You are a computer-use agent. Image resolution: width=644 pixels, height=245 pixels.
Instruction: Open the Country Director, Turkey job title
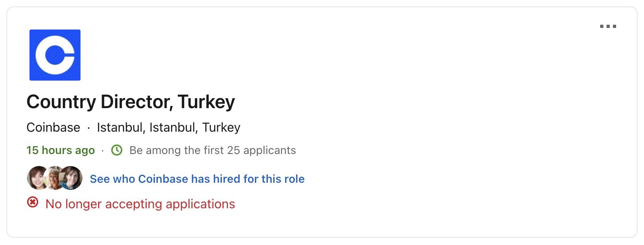coord(131,101)
